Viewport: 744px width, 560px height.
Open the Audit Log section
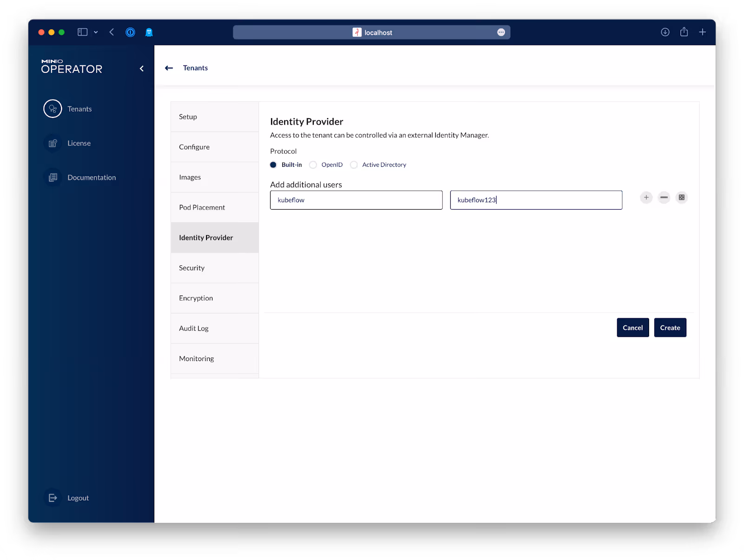click(x=215, y=328)
